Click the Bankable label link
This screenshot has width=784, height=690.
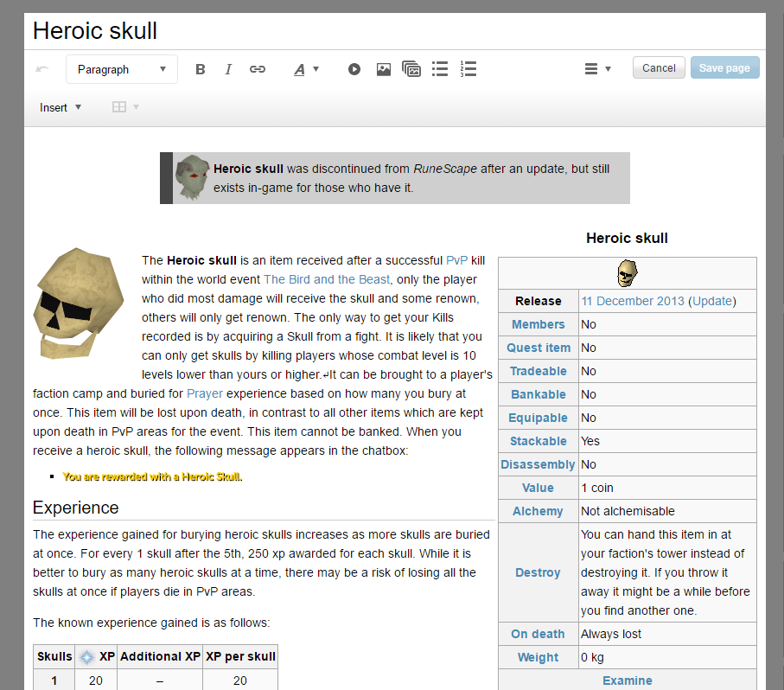pos(538,394)
